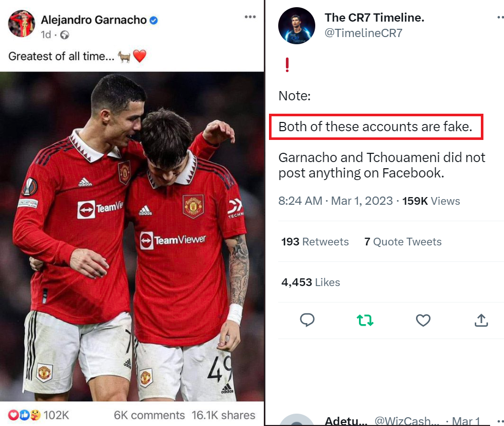Click the public globe privacy icon
Screen dimensions: 504x426
(x=65, y=34)
